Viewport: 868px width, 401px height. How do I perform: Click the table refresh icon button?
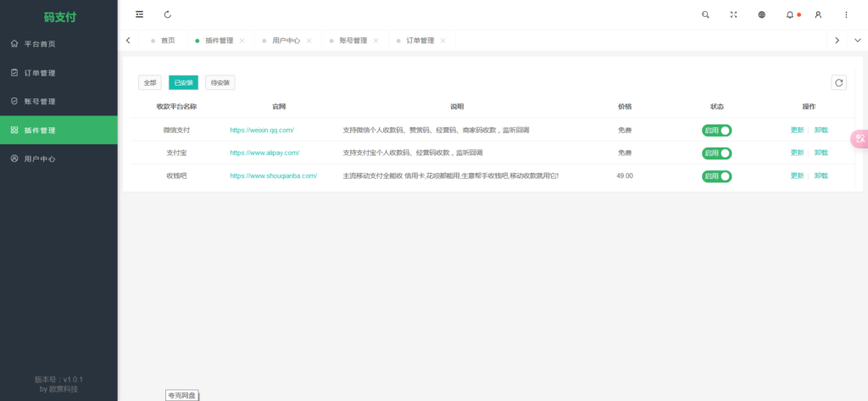tap(838, 82)
